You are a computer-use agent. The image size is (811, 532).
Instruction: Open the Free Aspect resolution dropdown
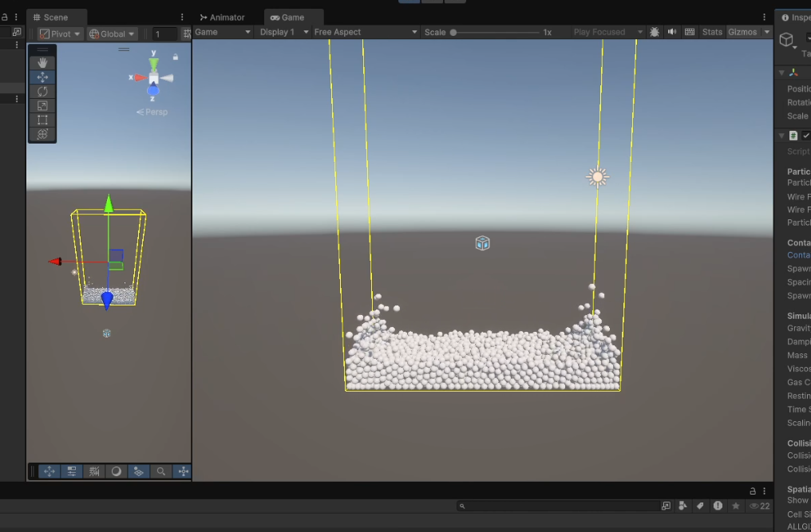pos(366,32)
